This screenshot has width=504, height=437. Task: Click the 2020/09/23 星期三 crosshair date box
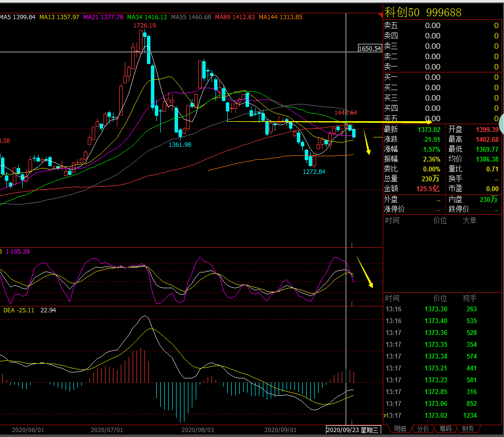(353, 430)
